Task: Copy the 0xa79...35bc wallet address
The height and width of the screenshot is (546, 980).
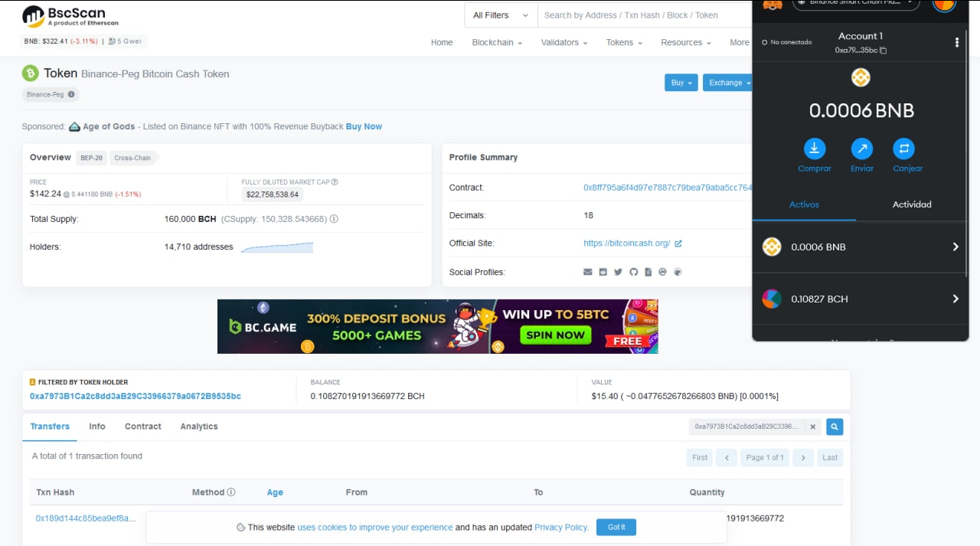Action: coord(861,51)
